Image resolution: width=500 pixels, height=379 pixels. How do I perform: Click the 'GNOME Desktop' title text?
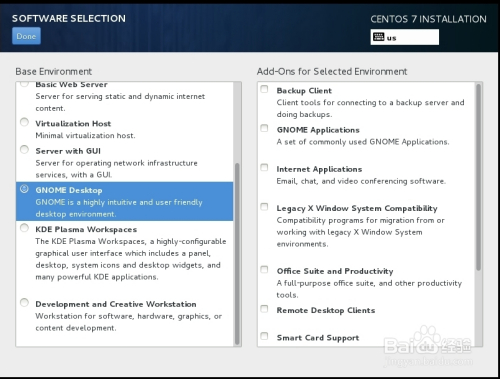(x=69, y=190)
